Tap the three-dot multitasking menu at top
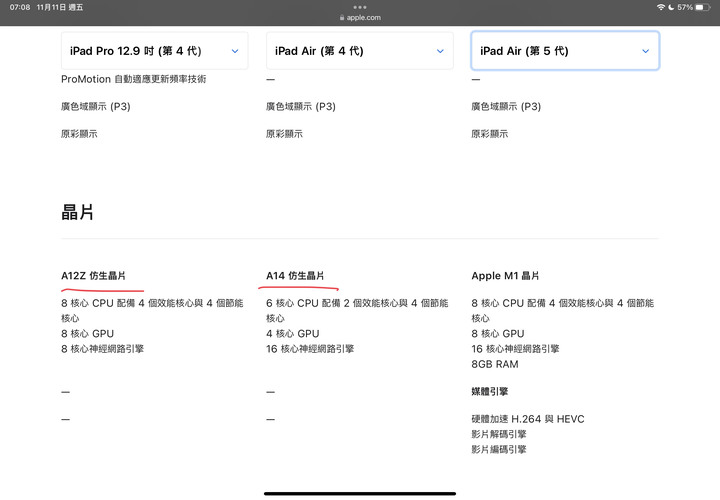This screenshot has height=500, width=720. coord(360,7)
